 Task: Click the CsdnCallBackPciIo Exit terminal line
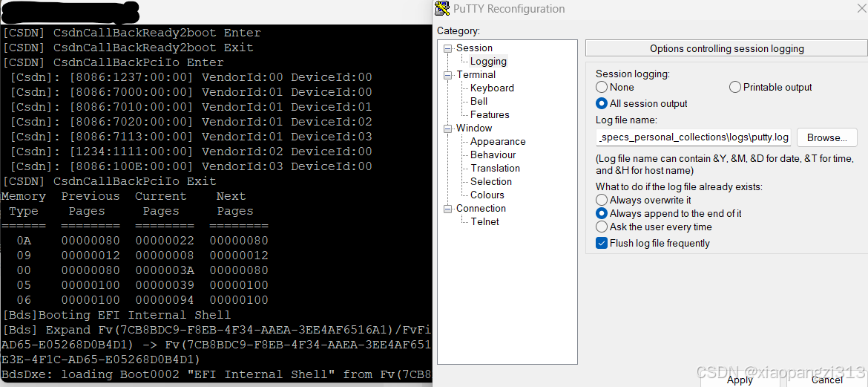(x=110, y=181)
